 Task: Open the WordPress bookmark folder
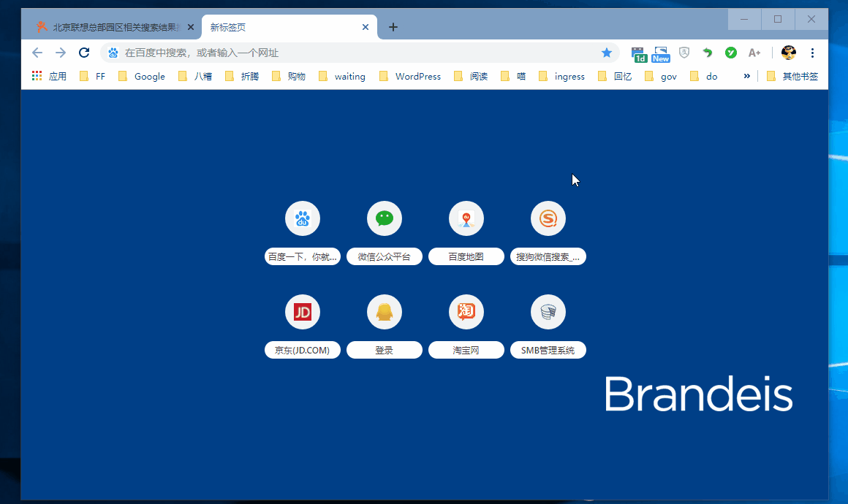point(410,76)
